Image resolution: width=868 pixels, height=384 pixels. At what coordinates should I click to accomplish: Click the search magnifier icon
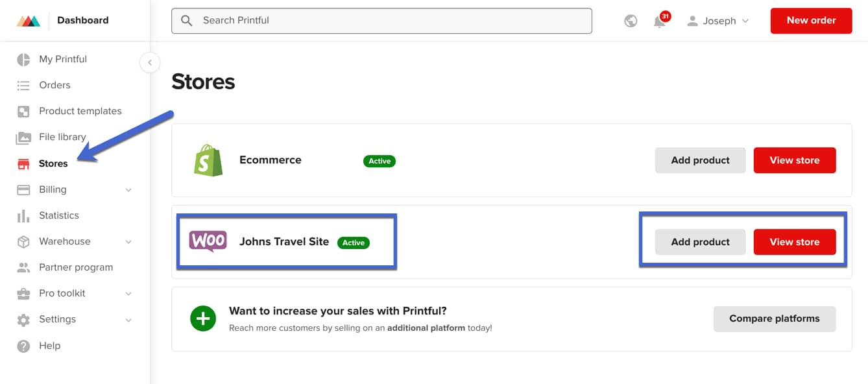(187, 21)
